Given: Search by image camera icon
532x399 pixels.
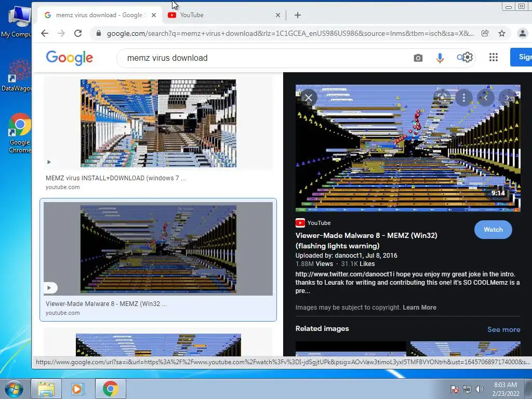Looking at the screenshot, I should [418, 58].
